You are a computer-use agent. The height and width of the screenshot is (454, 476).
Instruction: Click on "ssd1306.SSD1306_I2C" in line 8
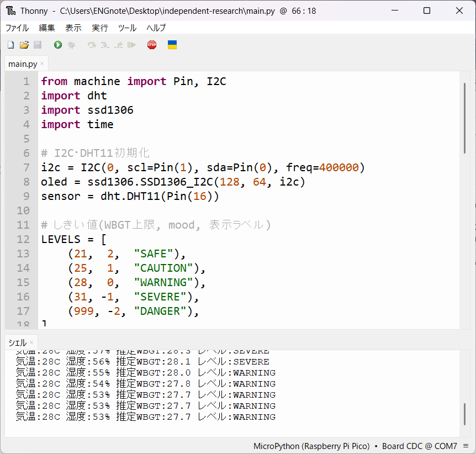pos(151,182)
